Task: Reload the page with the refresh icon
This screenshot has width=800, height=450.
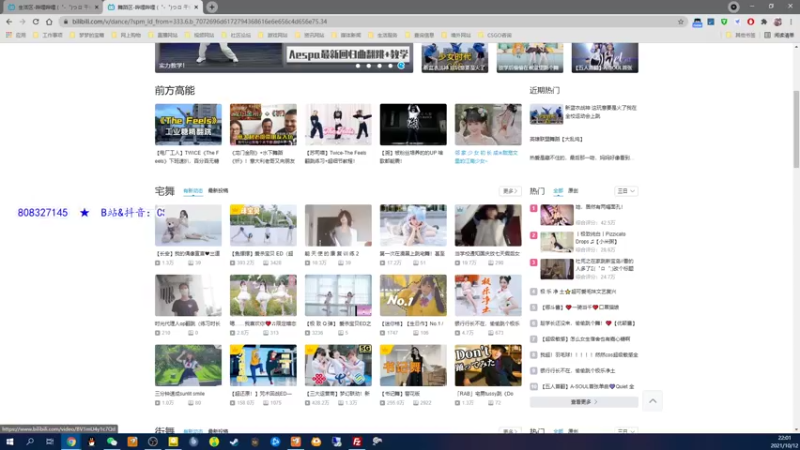Action: pyautogui.click(x=36, y=22)
